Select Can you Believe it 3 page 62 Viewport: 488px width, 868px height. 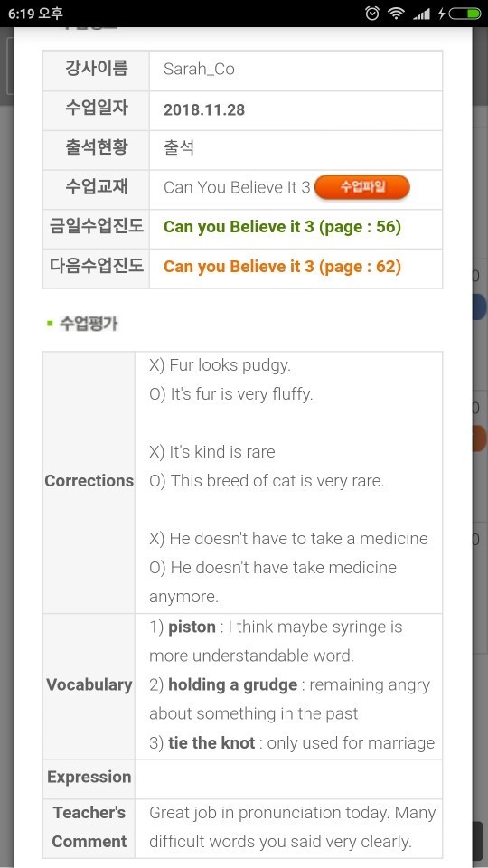tap(282, 267)
